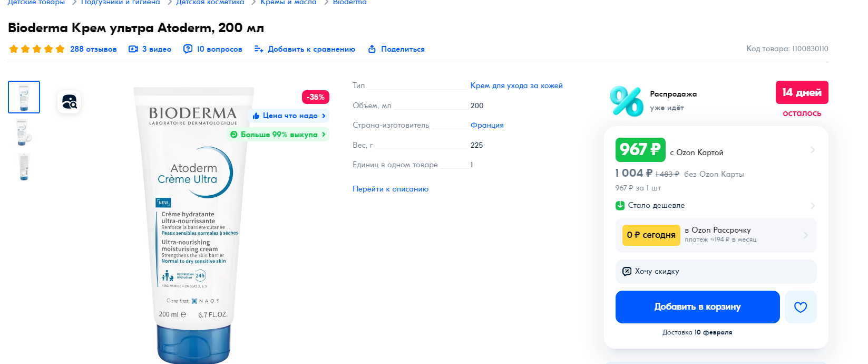Click the 967 ₽ за 1 шт text
Viewport: 868px width, 364px height.
click(638, 188)
